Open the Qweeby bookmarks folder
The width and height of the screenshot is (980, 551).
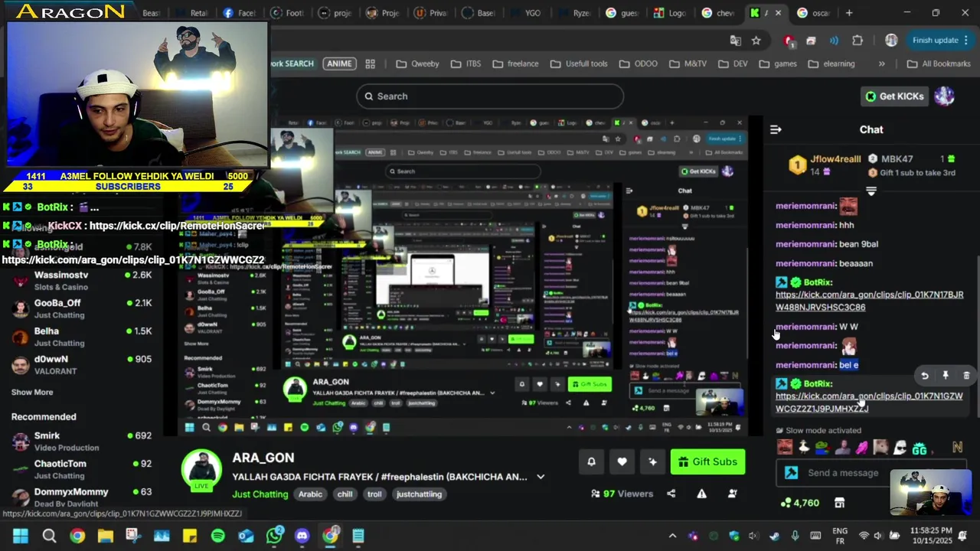[417, 64]
